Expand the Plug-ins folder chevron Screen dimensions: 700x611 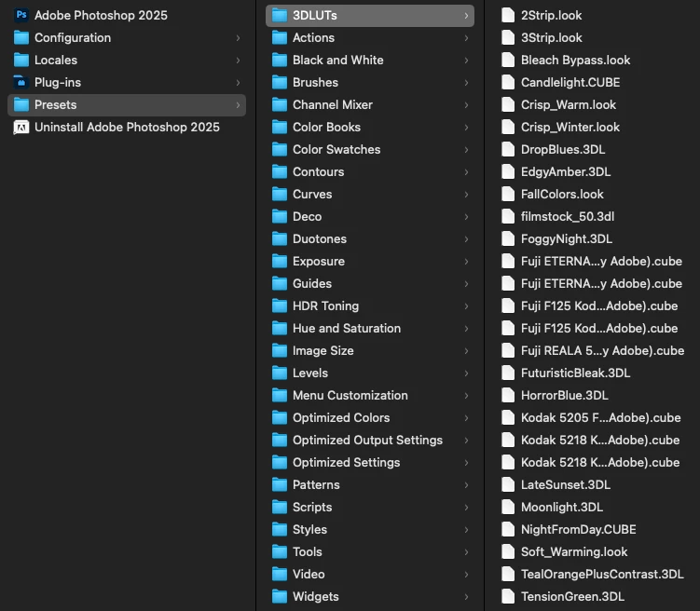238,83
